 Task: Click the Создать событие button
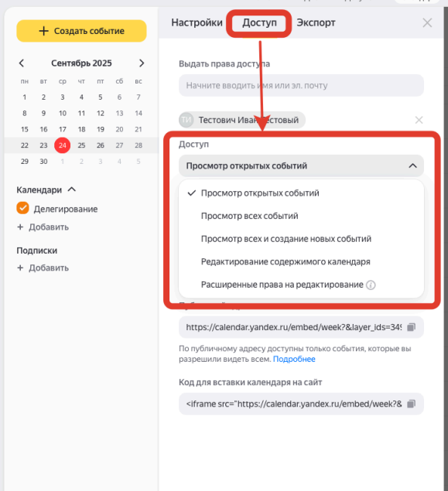click(x=81, y=31)
